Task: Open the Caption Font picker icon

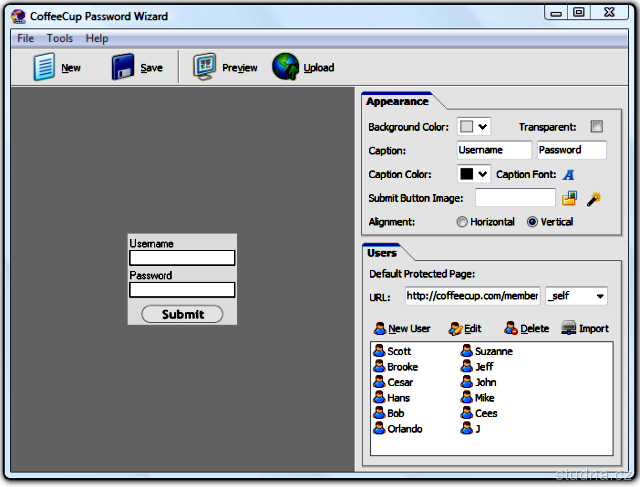Action: pos(568,174)
